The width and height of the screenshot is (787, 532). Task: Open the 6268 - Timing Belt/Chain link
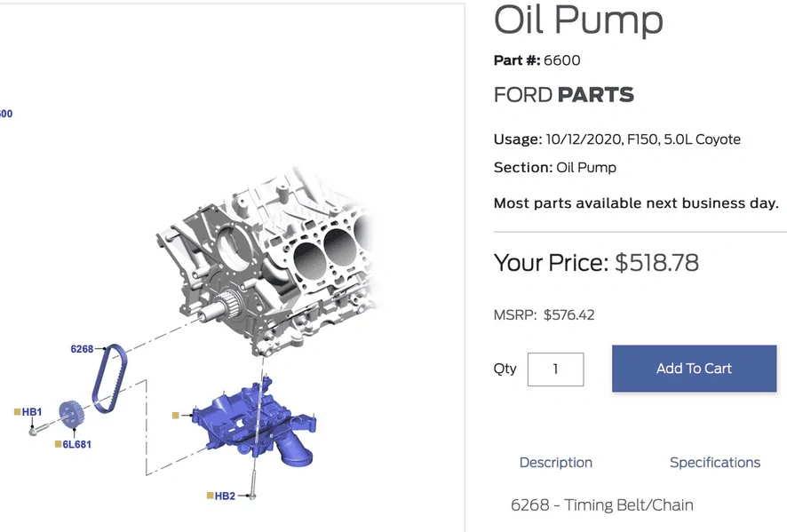pos(601,504)
